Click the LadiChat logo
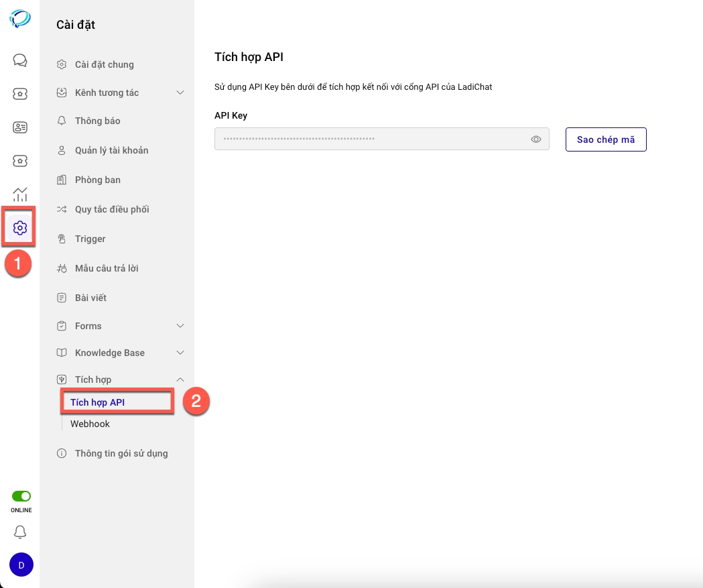 20,18
